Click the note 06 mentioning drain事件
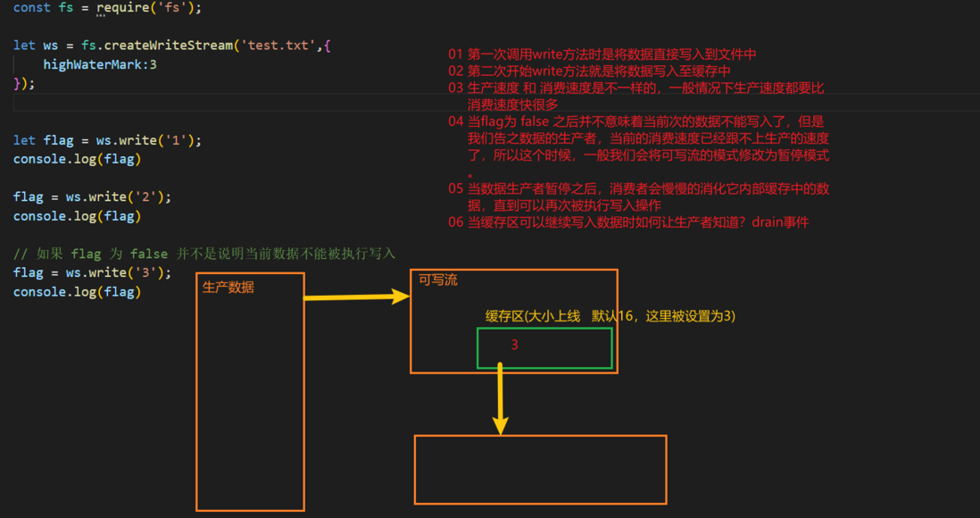This screenshot has width=980, height=518. (x=628, y=222)
